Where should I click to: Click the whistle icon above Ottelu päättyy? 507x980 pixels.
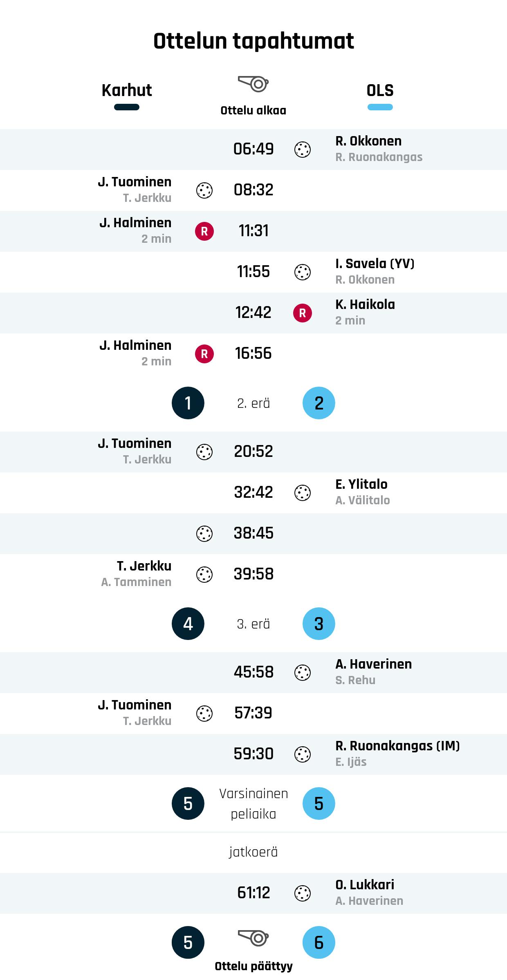[x=253, y=938]
